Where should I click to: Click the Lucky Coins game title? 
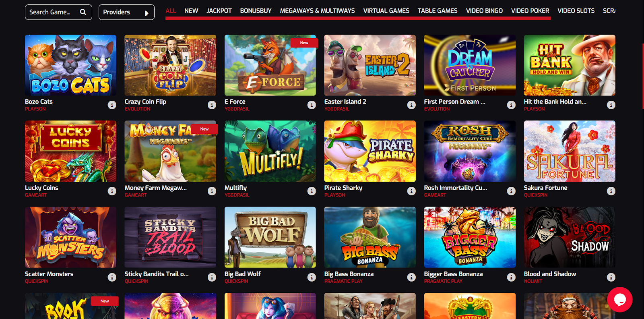tap(41, 188)
